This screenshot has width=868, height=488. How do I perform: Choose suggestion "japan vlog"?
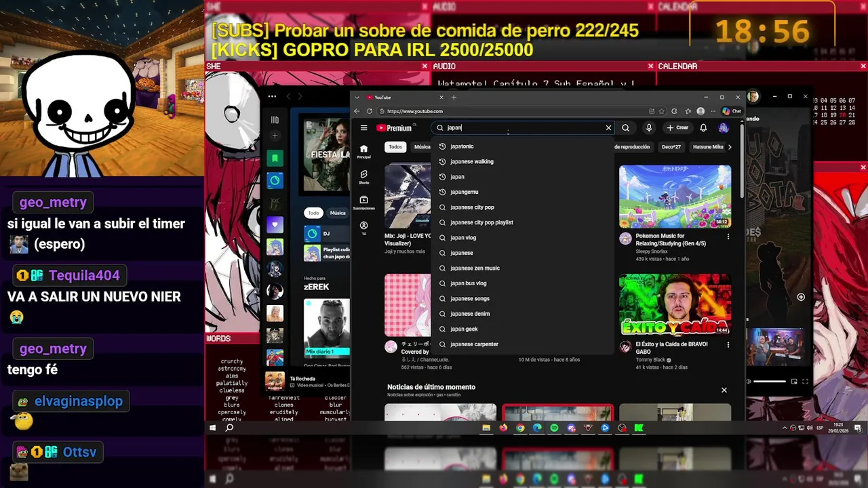(x=521, y=237)
